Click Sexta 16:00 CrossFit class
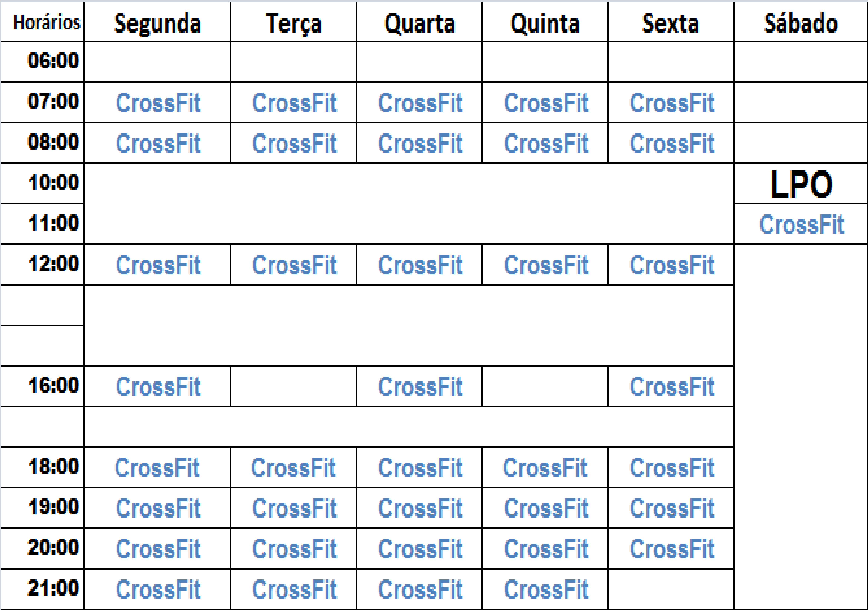The width and height of the screenshot is (868, 610). [x=672, y=386]
